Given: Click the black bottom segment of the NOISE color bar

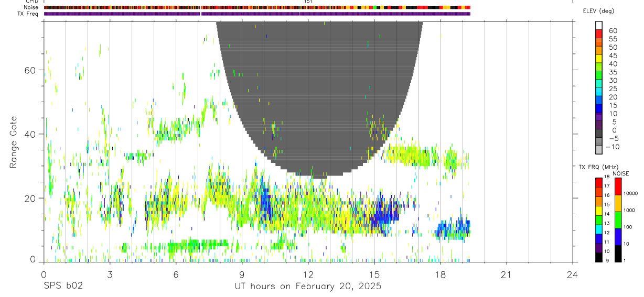Looking at the screenshot, I should pos(618,254).
